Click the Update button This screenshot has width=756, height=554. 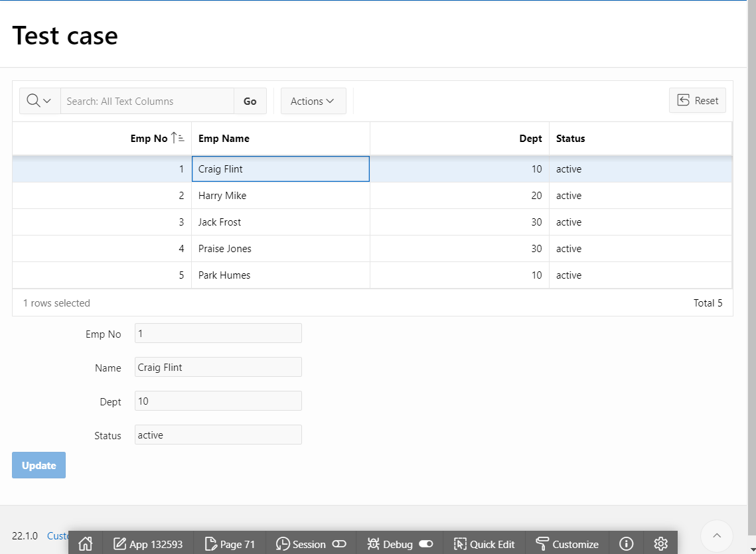pos(38,465)
